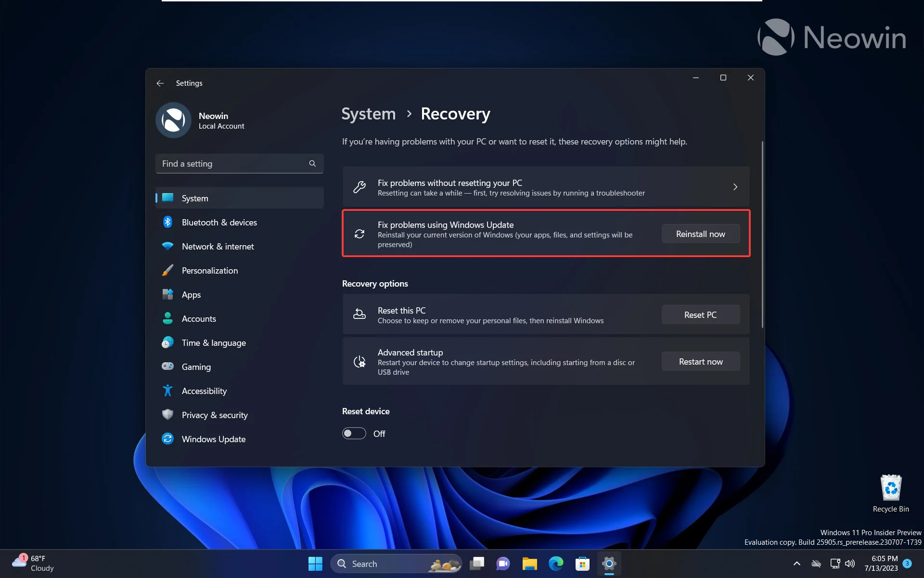924x578 pixels.
Task: Click the Network & internet globe icon
Action: point(167,246)
